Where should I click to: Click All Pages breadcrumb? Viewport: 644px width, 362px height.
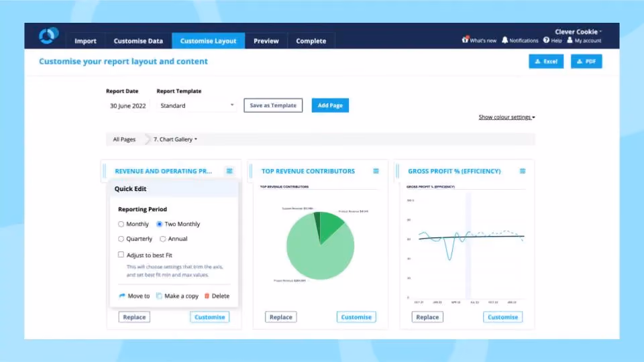[124, 139]
